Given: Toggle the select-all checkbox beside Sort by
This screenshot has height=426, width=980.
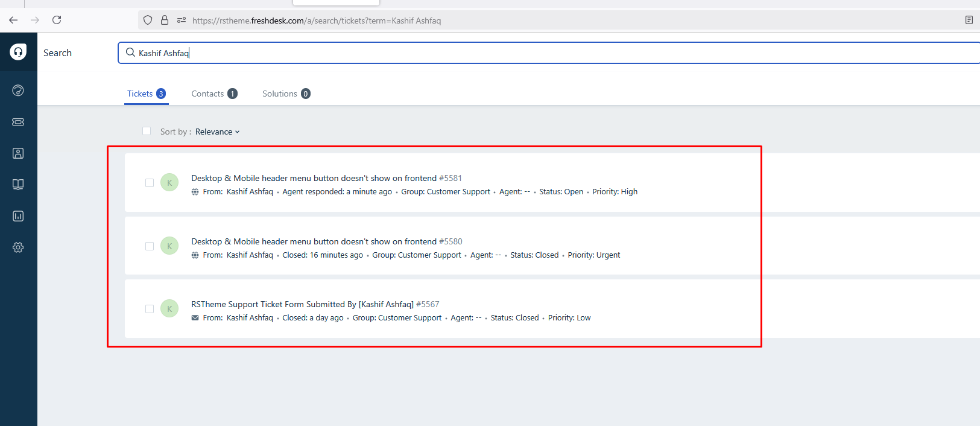Looking at the screenshot, I should (147, 131).
